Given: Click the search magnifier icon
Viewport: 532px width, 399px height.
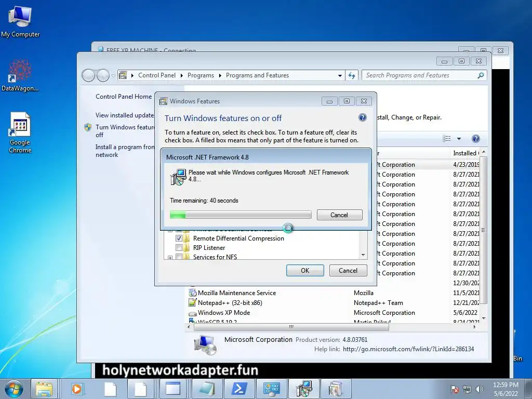Looking at the screenshot, I should [481, 75].
